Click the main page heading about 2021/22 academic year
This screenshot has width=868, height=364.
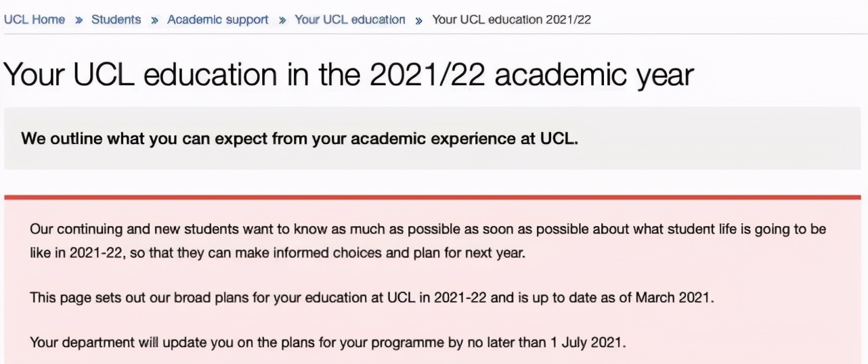pyautogui.click(x=349, y=75)
